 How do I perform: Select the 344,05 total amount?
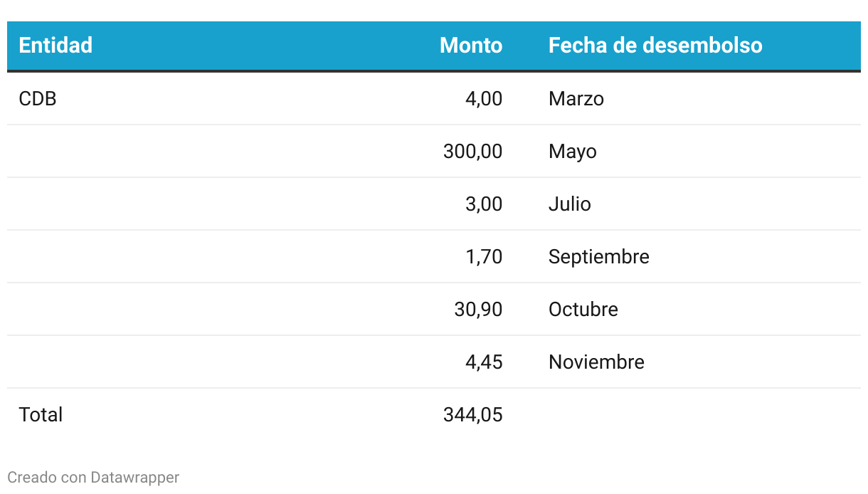(x=473, y=414)
